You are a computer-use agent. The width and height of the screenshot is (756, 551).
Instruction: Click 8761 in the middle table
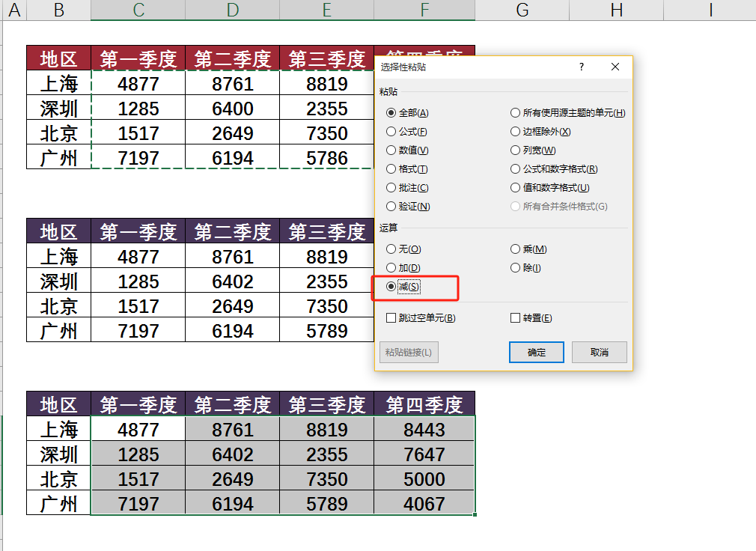click(232, 256)
